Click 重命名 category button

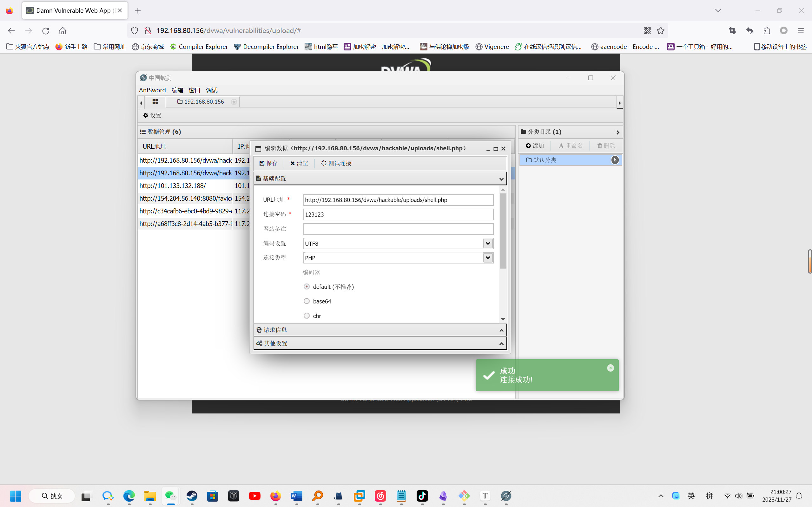[x=571, y=146]
